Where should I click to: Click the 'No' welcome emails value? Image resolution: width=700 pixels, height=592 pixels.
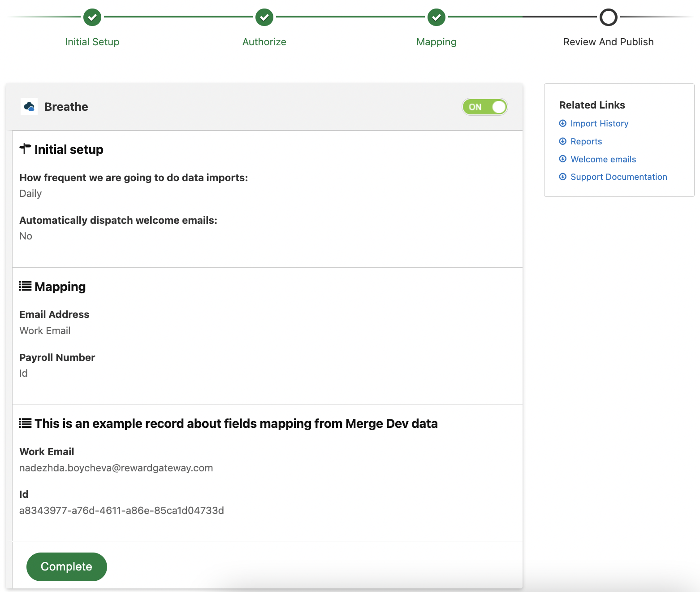pyautogui.click(x=26, y=236)
